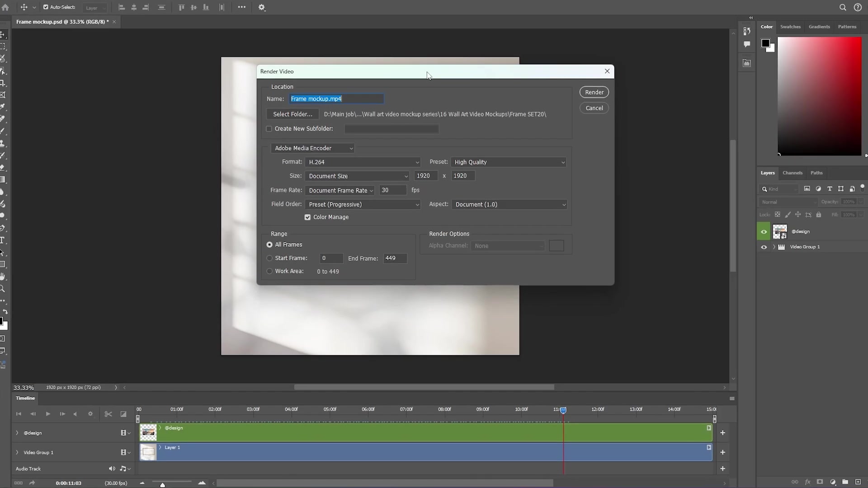Image resolution: width=868 pixels, height=488 pixels.
Task: Select the Type tool in the toolbar
Action: 3,240
